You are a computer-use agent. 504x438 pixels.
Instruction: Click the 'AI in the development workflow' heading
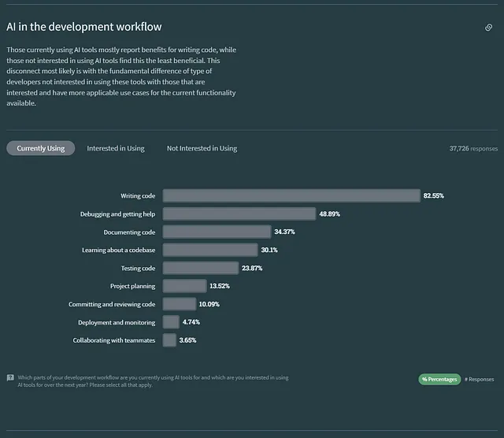pyautogui.click(x=84, y=27)
